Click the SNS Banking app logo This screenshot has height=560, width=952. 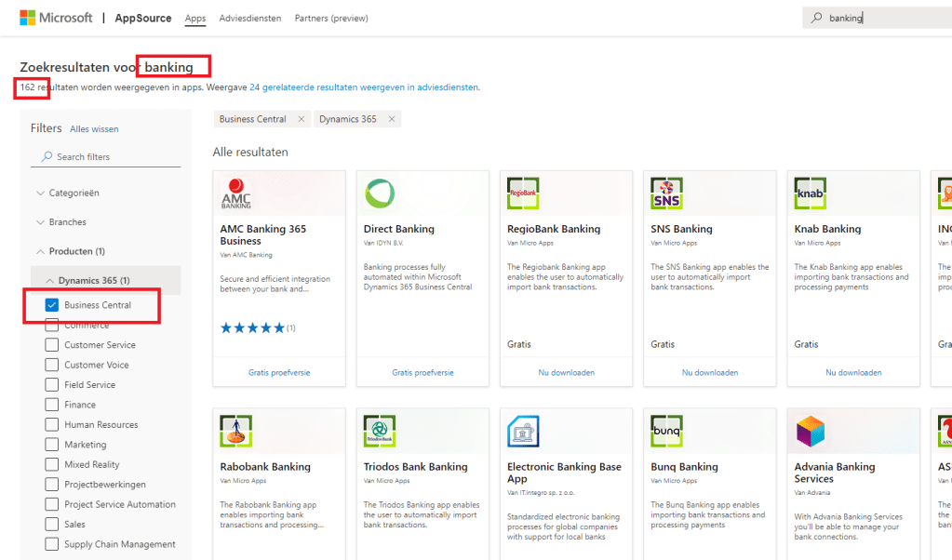point(664,192)
